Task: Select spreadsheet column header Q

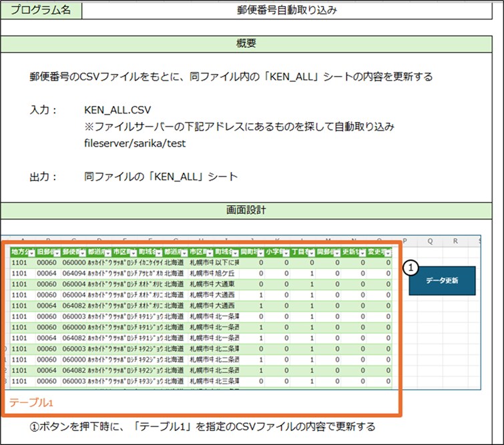Action: pyautogui.click(x=430, y=241)
